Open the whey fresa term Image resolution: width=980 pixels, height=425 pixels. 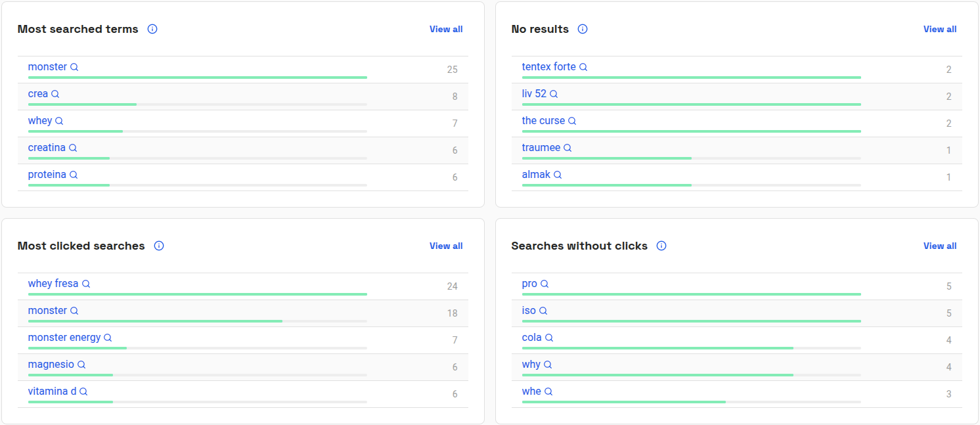point(53,284)
